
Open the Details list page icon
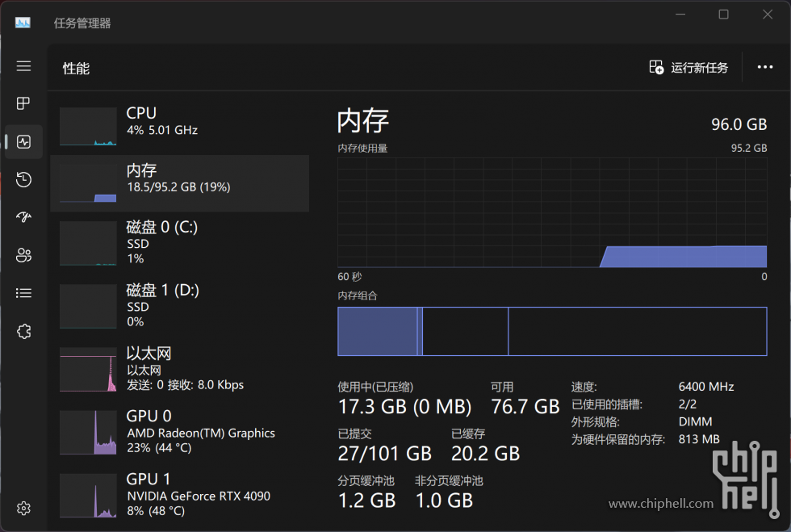tap(23, 293)
